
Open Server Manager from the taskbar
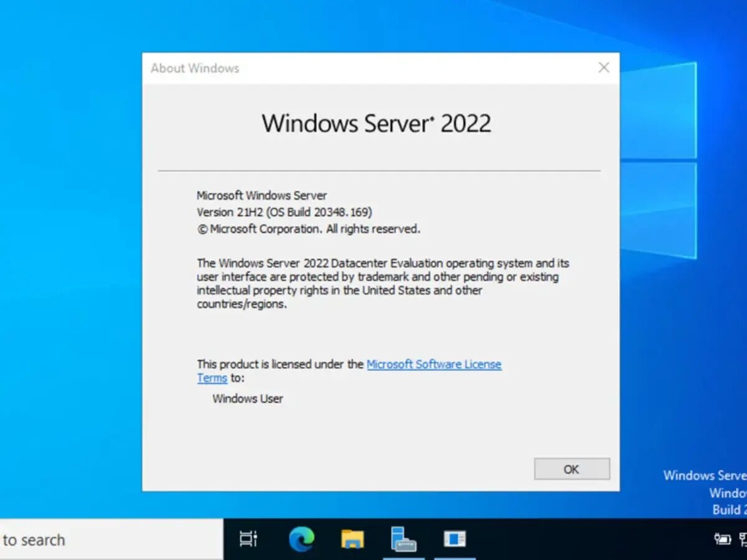403,539
